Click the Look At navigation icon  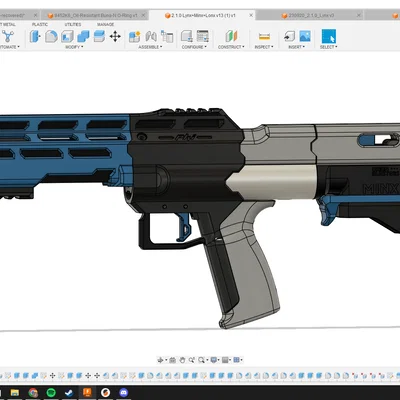click(172, 360)
